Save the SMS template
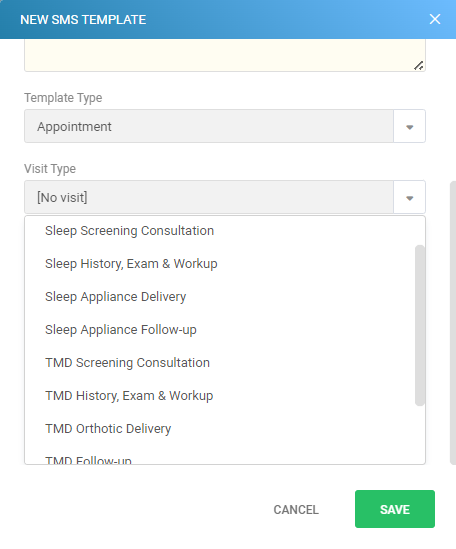The width and height of the screenshot is (456, 549). [395, 509]
